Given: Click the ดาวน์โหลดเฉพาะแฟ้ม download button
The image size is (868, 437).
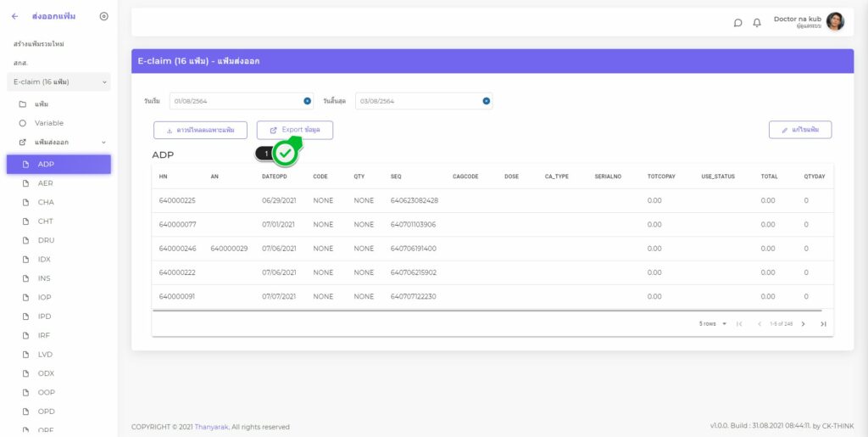Looking at the screenshot, I should click(200, 130).
